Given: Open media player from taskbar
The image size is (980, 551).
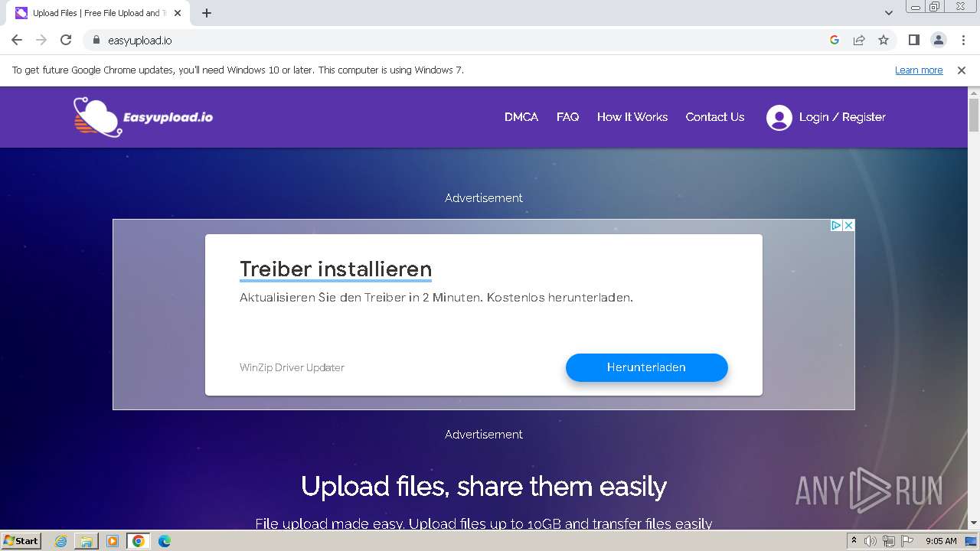Looking at the screenshot, I should [113, 541].
